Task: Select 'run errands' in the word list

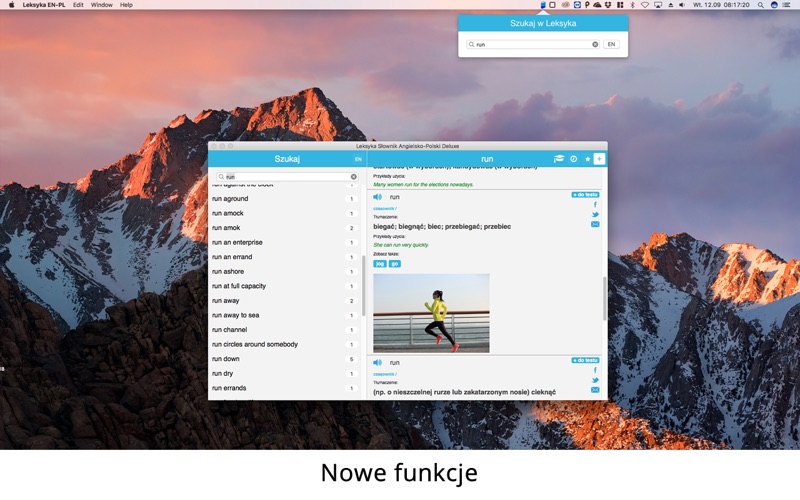Action: (x=287, y=388)
